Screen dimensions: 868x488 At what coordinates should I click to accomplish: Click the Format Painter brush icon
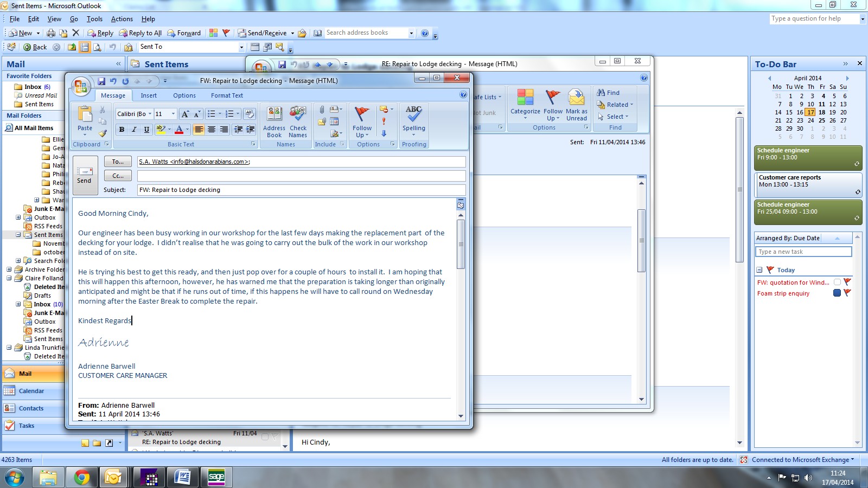[103, 133]
